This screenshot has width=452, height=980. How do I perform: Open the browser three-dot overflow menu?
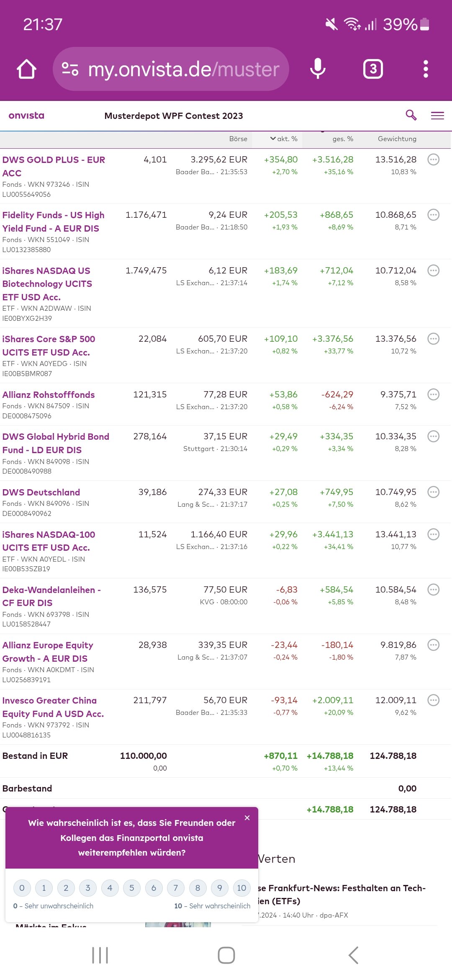pos(426,69)
